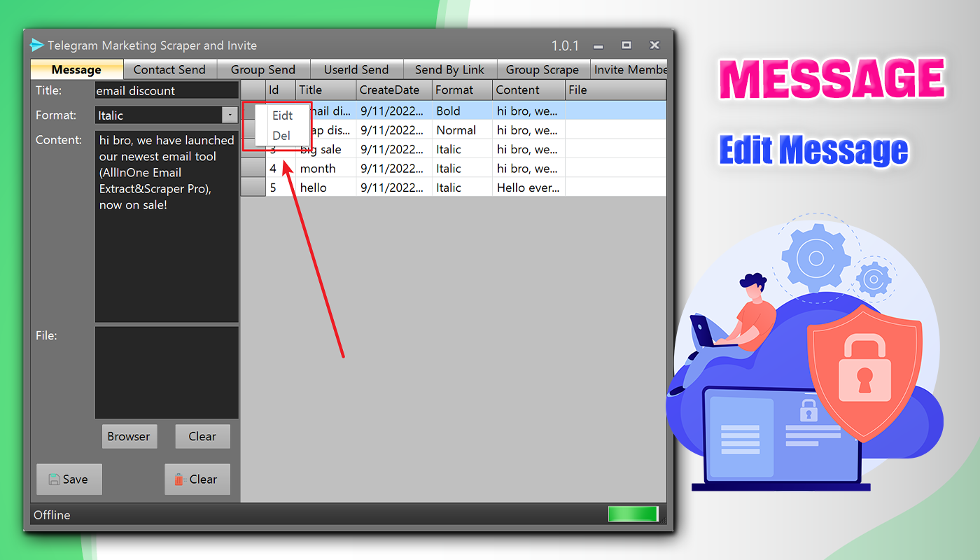Switch to the Message tab
Viewport: 980px width, 560px height.
[x=77, y=69]
